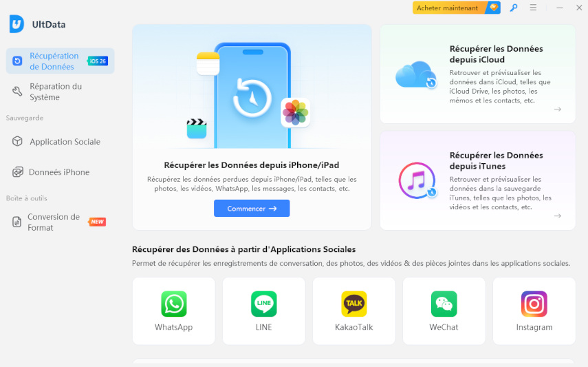Viewport: 588px width, 367px height.
Task: Click arrow on iTunes recovery card
Action: pos(557,216)
